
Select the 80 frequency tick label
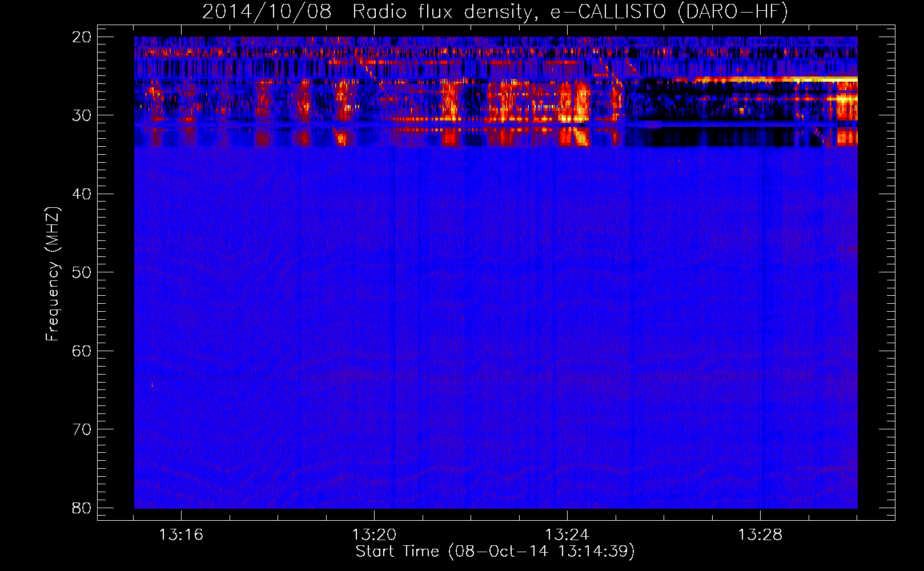point(82,508)
